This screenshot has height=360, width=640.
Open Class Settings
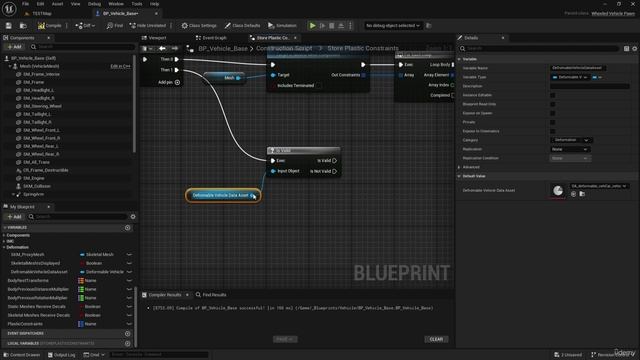(199, 26)
